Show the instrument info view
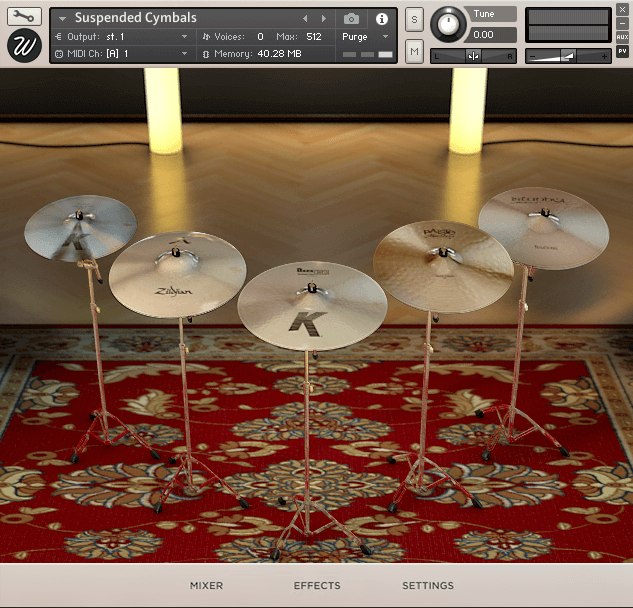This screenshot has width=633, height=608. point(381,19)
